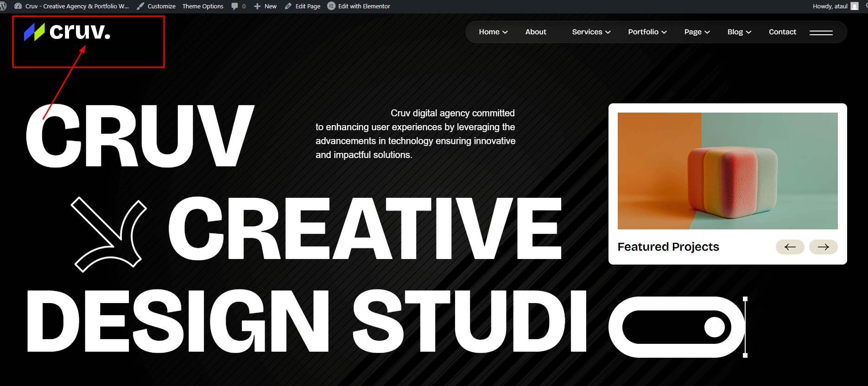Open the featured project cube image

click(728, 171)
